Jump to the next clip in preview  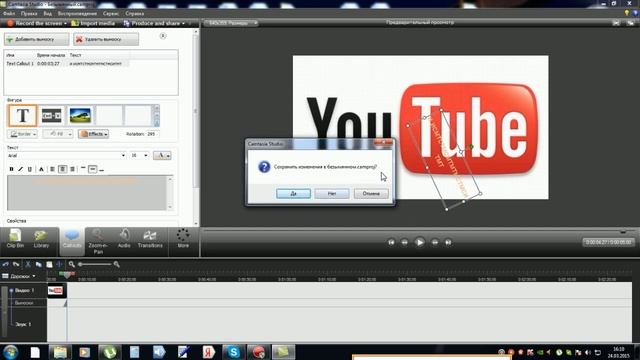(x=448, y=242)
